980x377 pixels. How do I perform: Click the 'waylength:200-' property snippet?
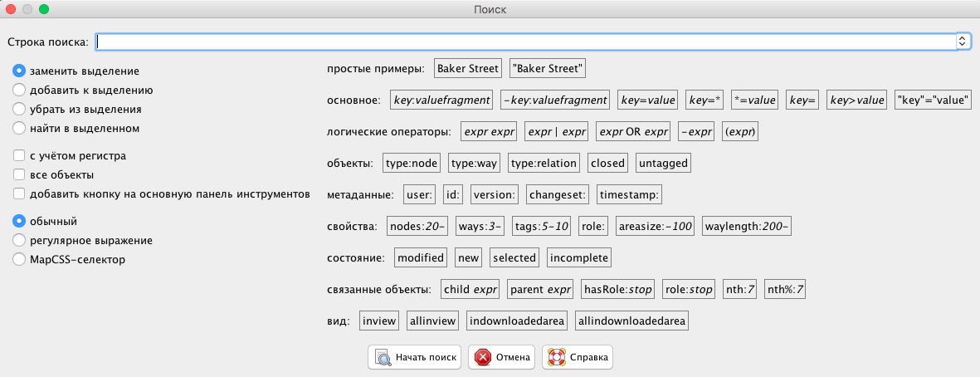pos(747,227)
